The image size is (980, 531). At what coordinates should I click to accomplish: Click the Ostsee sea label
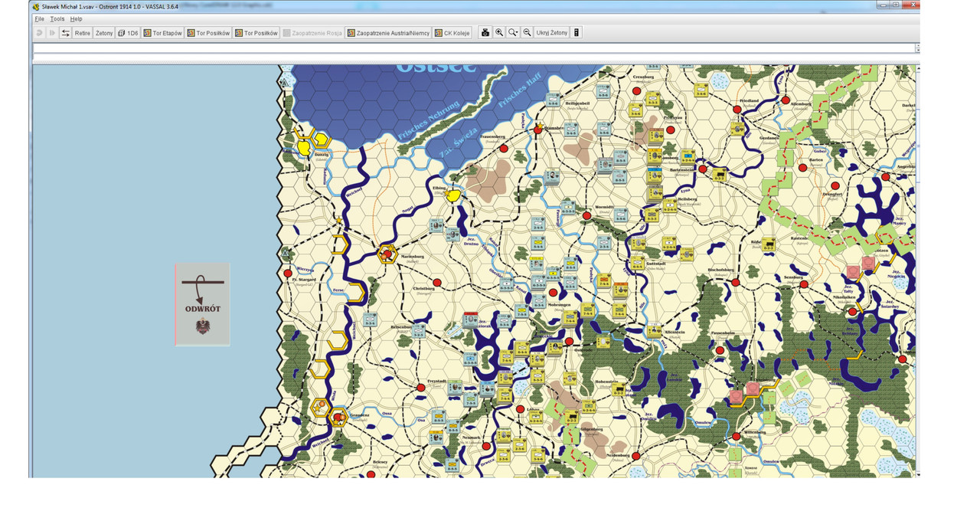435,69
